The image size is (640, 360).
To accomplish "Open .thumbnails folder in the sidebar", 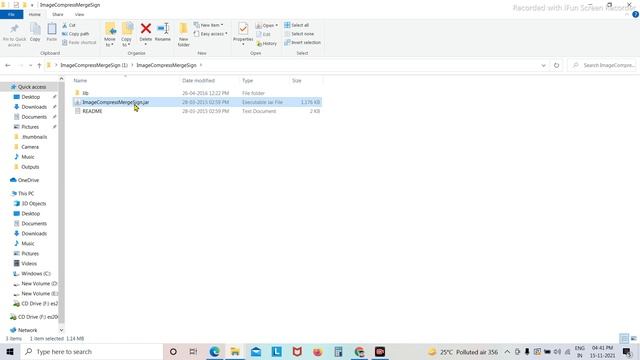I will 34,137.
